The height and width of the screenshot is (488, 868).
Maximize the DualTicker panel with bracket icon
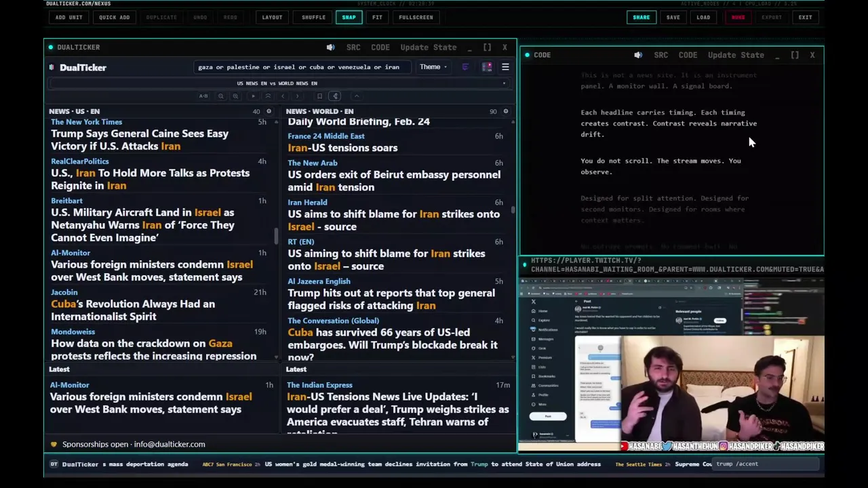(487, 47)
